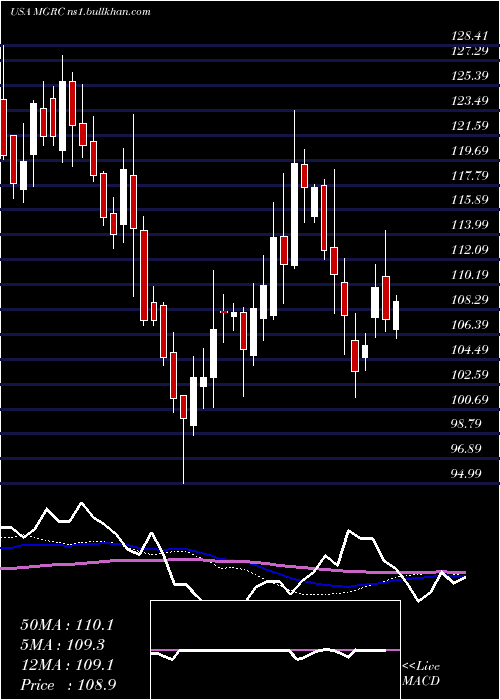Viewport: 500px width, 700px height.
Task: Click the Price : 108.9 legend value
Action: [68, 685]
